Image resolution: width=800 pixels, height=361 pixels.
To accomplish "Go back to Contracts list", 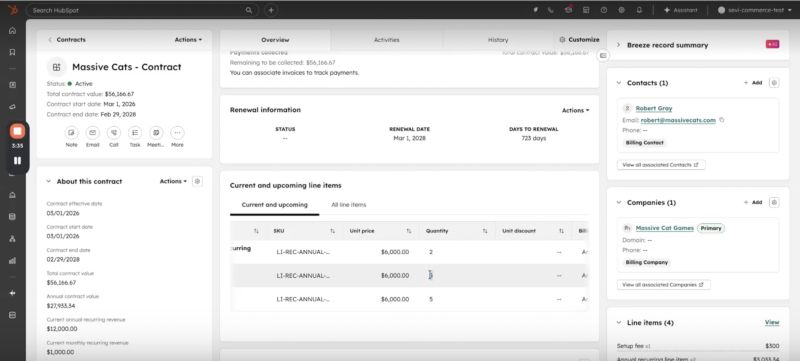I will (x=67, y=39).
